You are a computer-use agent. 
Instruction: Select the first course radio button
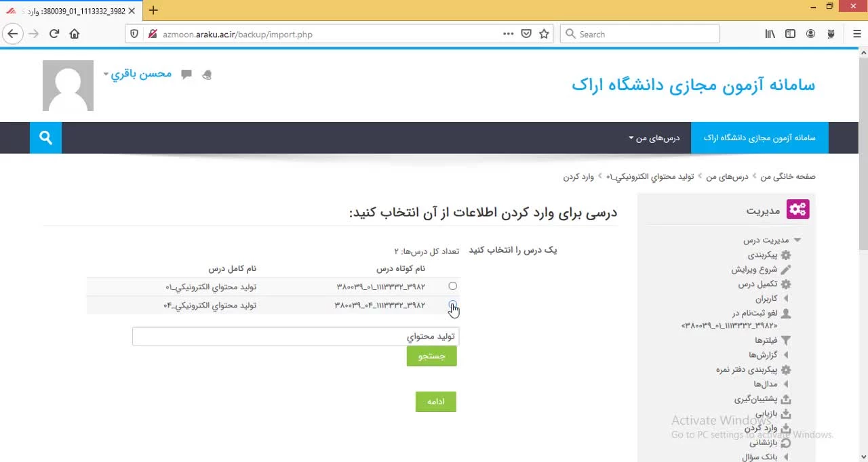point(452,286)
